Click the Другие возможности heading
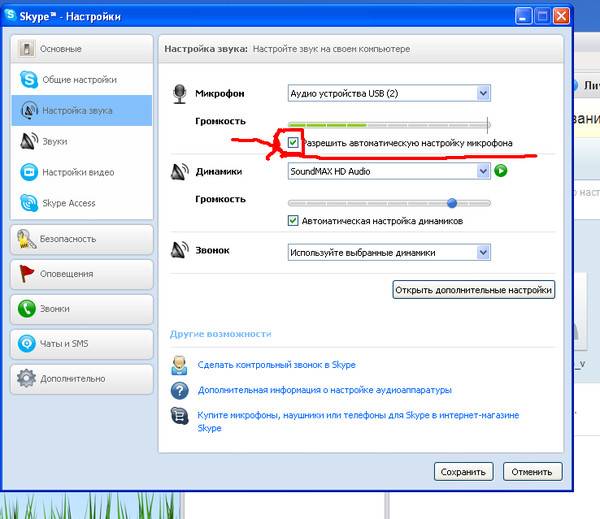Viewport: 600px width, 519px height. click(220, 334)
